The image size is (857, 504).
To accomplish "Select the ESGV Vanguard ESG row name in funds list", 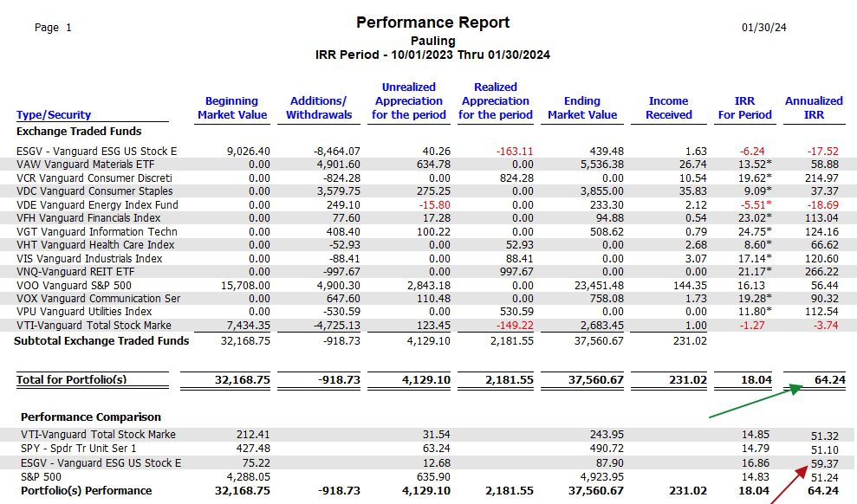I will point(96,152).
